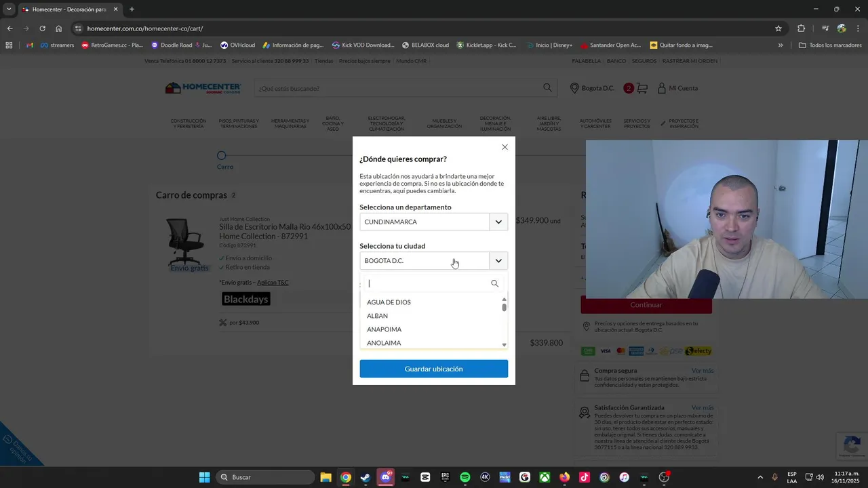Open the BELABOX cloud bookmark
Screen dimensions: 868x488
tap(425, 45)
